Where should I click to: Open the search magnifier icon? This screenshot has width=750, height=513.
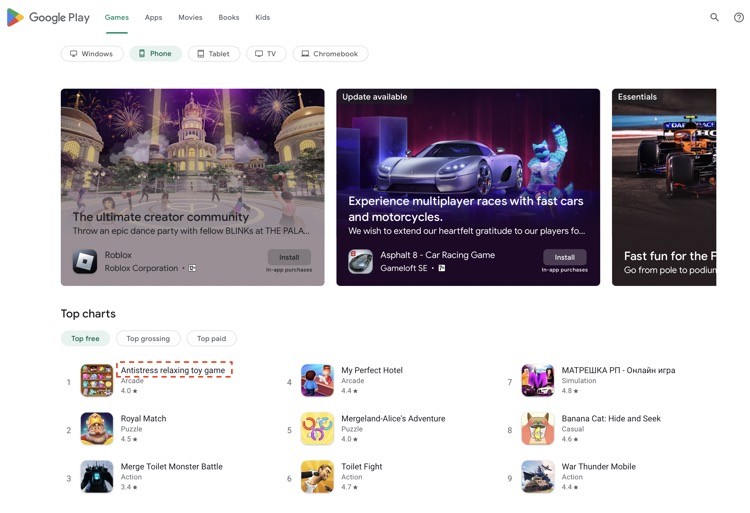(714, 17)
